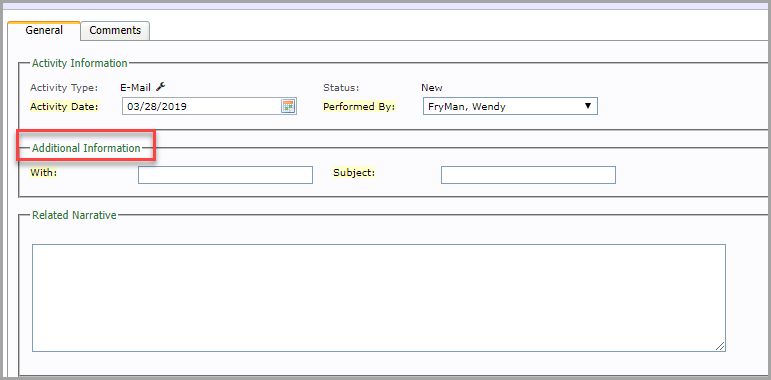Click the E-Mail activity type value

(x=136, y=88)
